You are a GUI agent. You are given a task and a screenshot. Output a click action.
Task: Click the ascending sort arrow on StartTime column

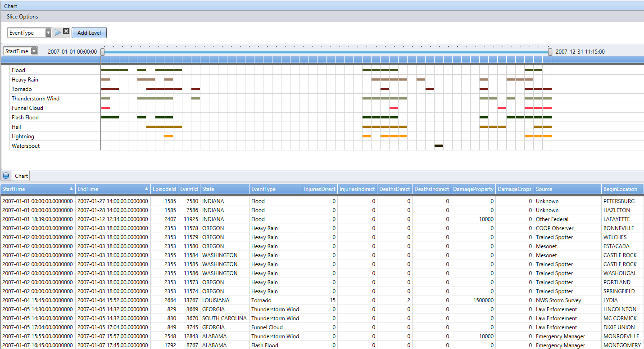pyautogui.click(x=71, y=189)
